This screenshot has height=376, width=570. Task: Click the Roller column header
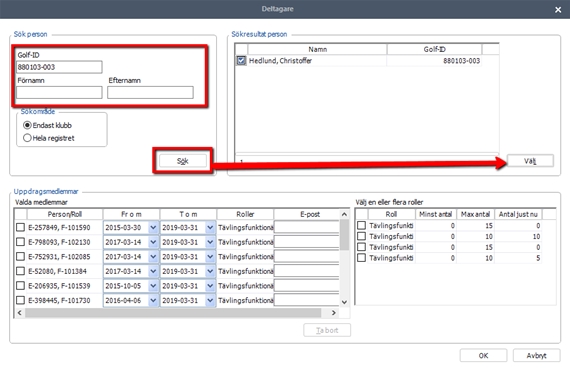[x=245, y=214]
